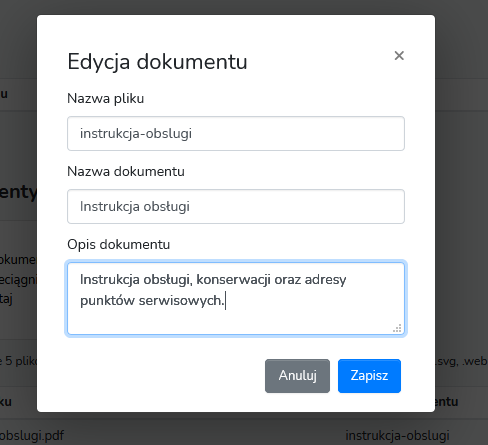Click dimmed ".svg, .web" text behind dialog

tap(461, 361)
